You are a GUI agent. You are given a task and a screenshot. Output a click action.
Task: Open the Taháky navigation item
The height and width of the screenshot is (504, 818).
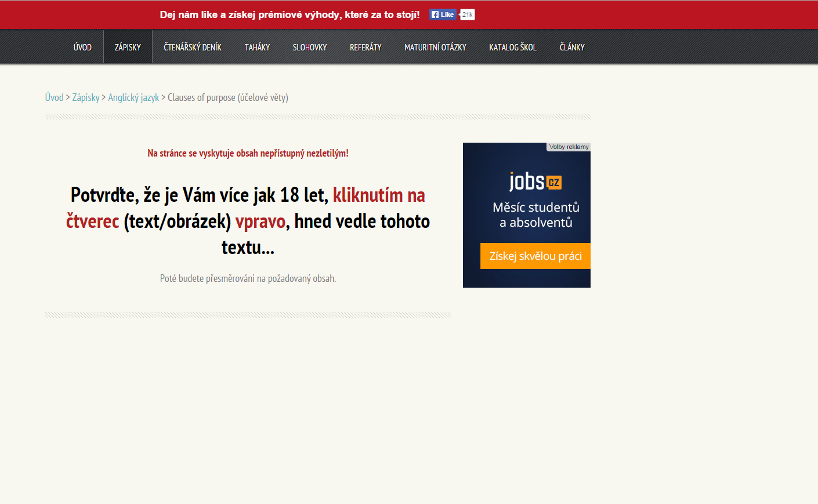(x=257, y=47)
